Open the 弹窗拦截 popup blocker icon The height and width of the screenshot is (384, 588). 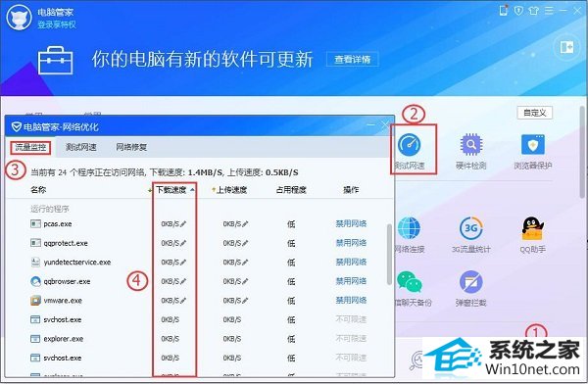[x=471, y=282]
